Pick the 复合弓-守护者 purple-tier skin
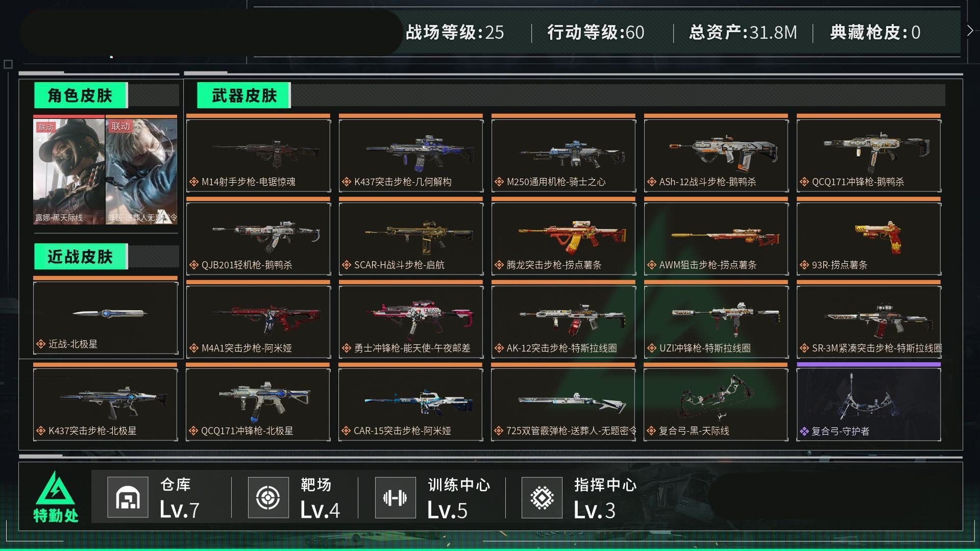980x551 pixels. (869, 404)
